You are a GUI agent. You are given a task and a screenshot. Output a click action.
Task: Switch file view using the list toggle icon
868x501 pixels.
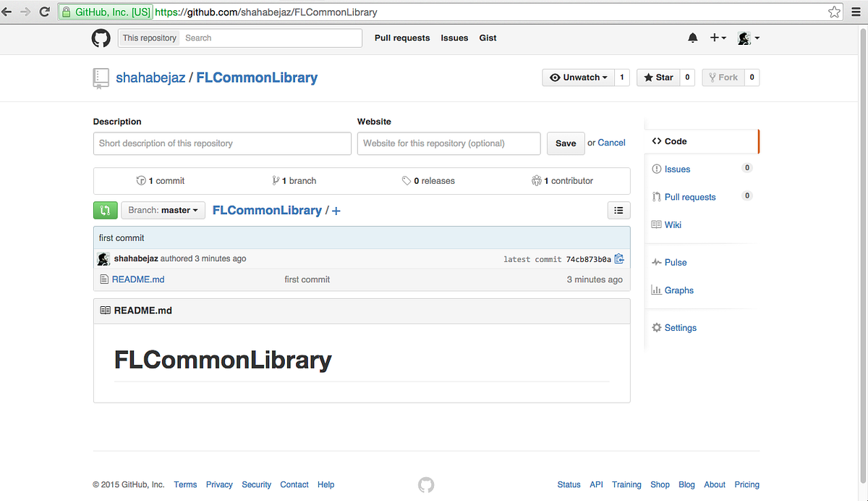[x=618, y=210]
